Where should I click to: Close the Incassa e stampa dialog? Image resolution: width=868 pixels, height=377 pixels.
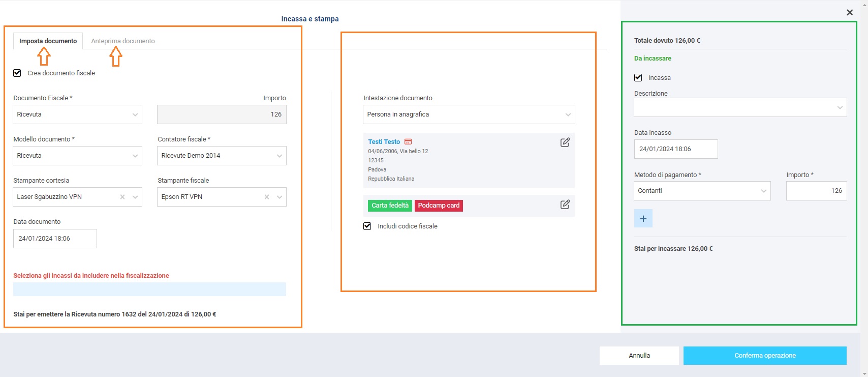(849, 12)
